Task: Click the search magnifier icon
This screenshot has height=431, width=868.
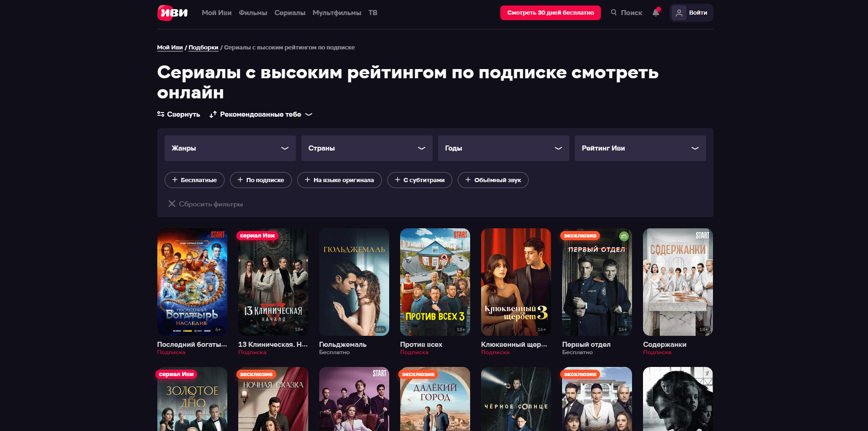Action: [614, 12]
